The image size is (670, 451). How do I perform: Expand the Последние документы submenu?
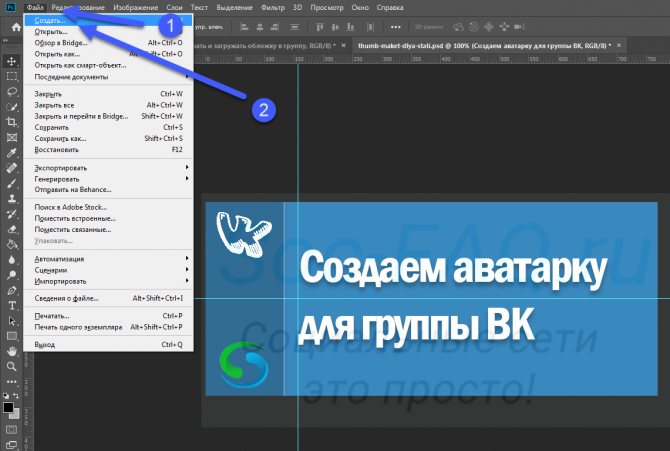pos(108,77)
